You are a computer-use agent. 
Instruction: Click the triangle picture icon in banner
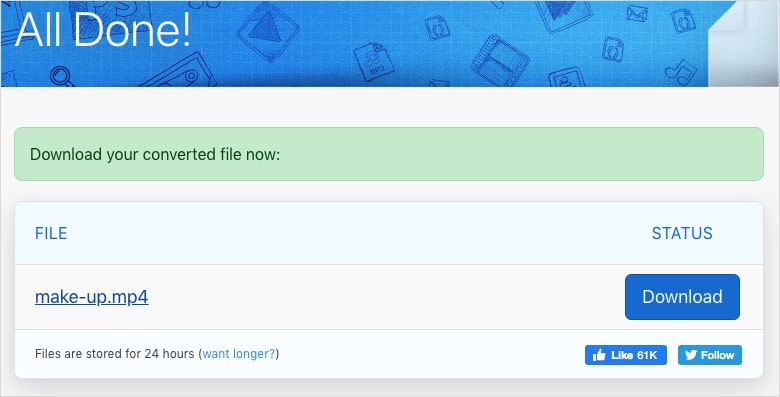point(268,31)
